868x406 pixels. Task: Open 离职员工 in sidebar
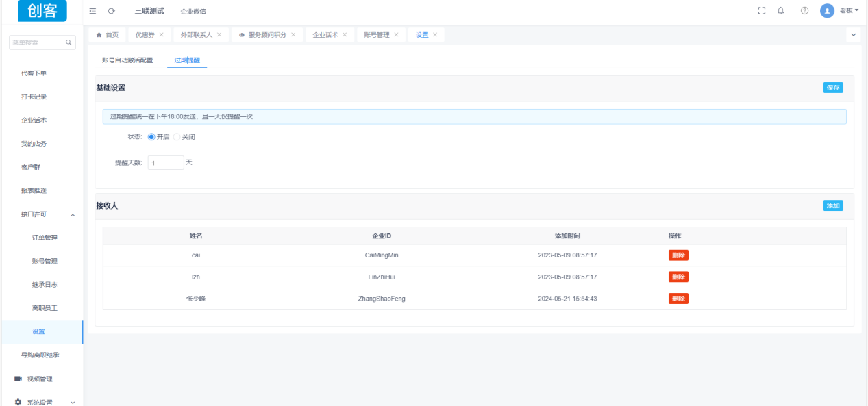pyautogui.click(x=45, y=308)
